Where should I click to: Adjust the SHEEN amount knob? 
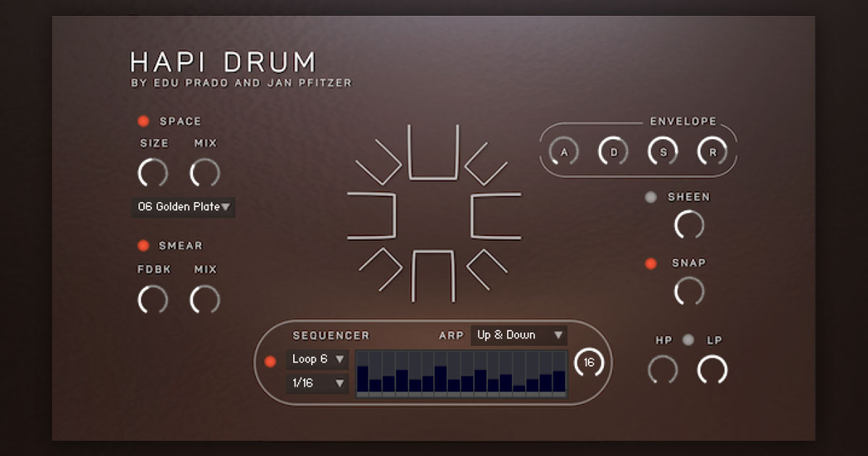coord(689,225)
